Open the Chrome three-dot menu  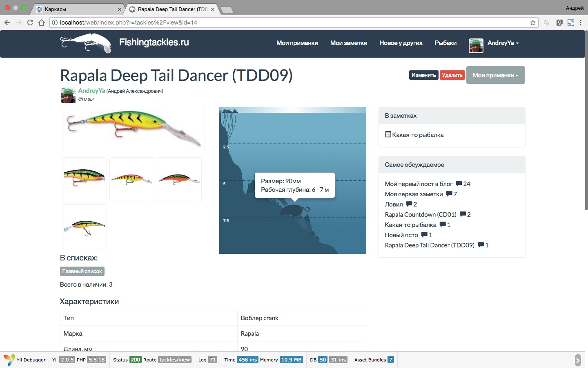(581, 22)
